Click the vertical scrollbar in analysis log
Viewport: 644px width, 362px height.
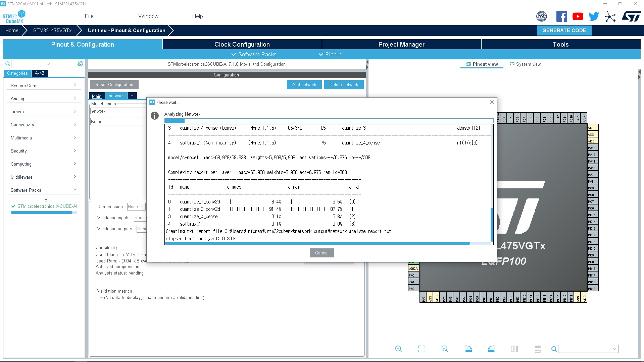click(492, 224)
